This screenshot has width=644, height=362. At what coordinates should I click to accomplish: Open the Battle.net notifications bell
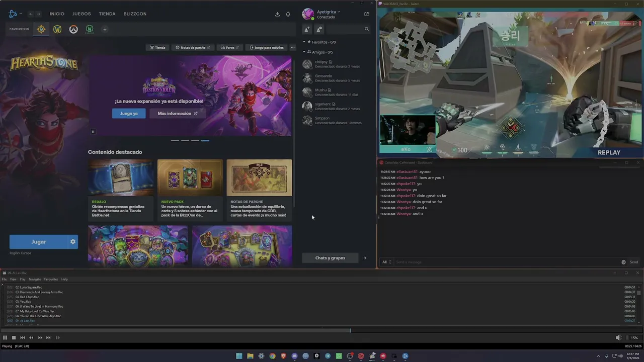coord(288,14)
